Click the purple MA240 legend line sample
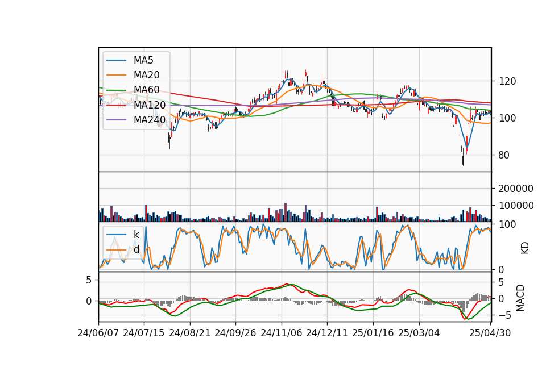The width and height of the screenshot is (546, 392). (116, 120)
